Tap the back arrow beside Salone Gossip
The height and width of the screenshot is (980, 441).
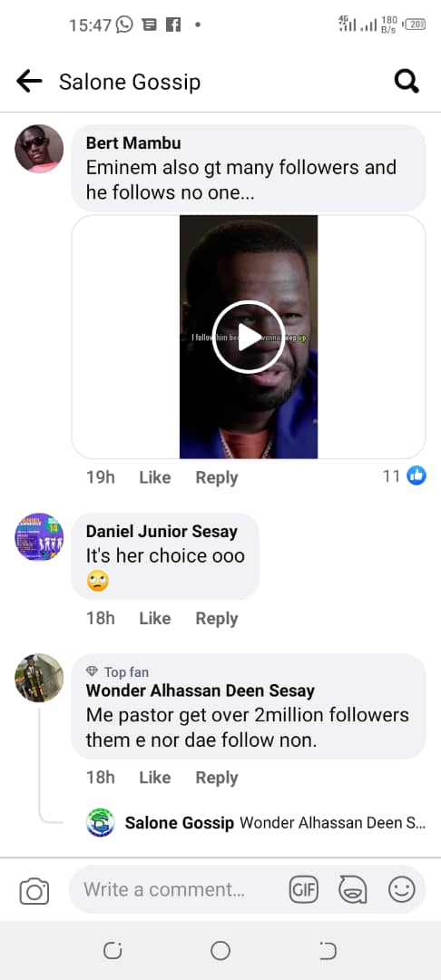coord(29,82)
